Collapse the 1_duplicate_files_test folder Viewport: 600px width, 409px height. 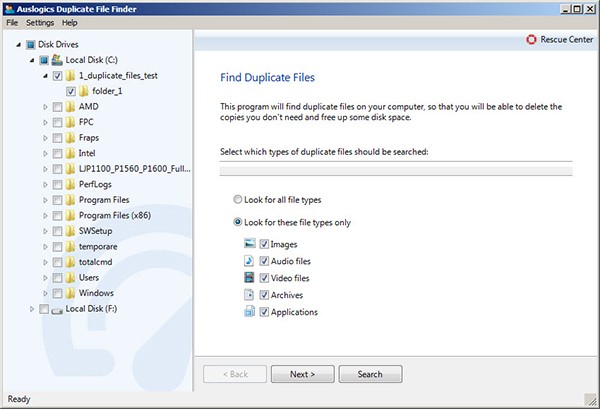45,75
